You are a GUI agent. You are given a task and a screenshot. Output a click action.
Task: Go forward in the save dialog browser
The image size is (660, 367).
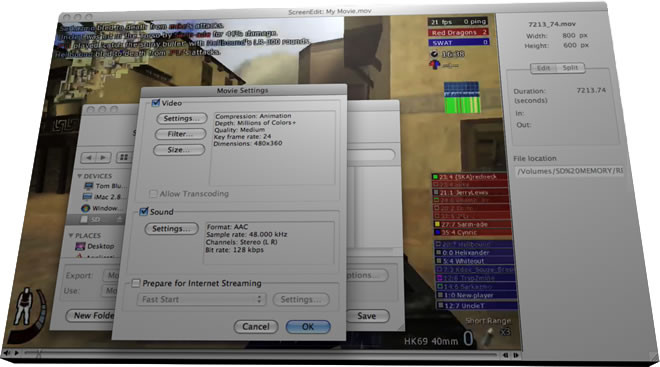(x=103, y=157)
